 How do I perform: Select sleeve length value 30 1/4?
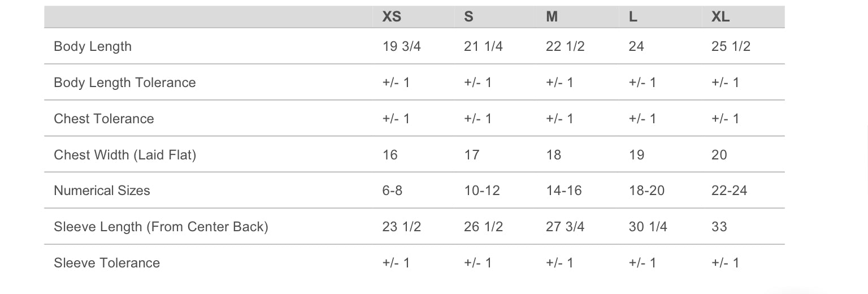[648, 227]
